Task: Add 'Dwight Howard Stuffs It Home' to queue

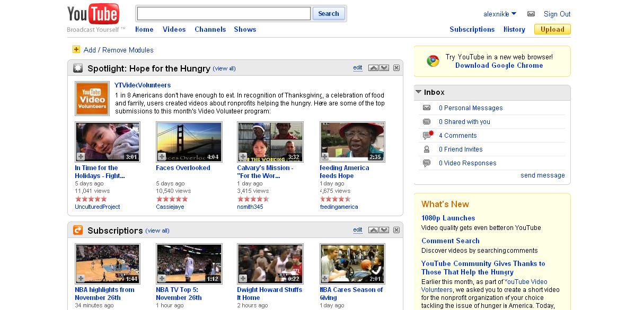Action: [x=243, y=279]
